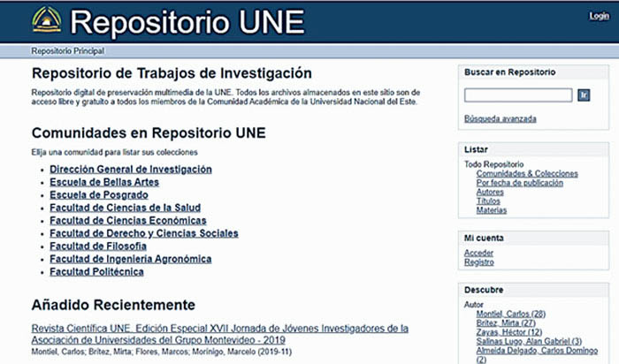Click Registro under Mi cuenta
619x364 pixels.
pyautogui.click(x=479, y=262)
